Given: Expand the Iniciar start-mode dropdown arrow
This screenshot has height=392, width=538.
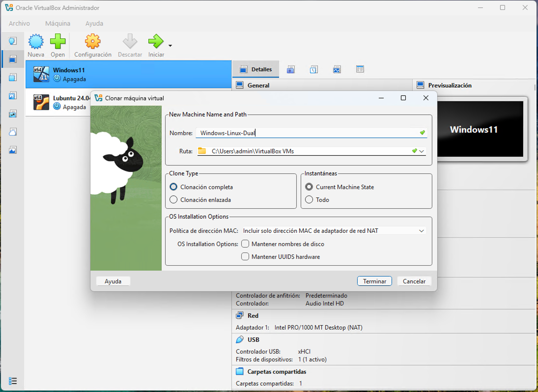Looking at the screenshot, I should click(x=170, y=46).
